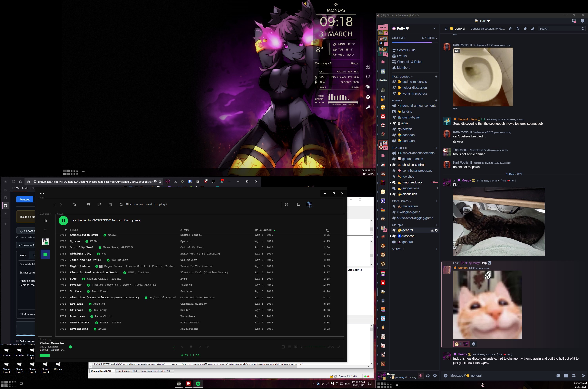Open the blue folder item in Spotify library

coord(45,254)
